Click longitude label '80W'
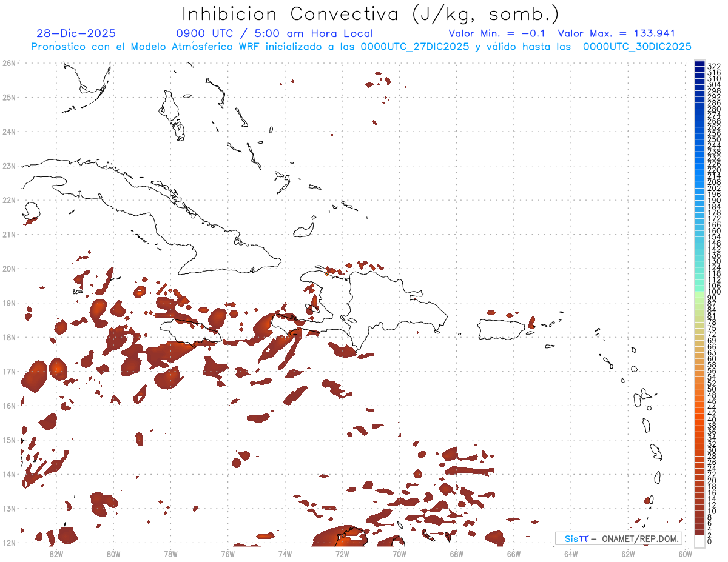 [113, 553]
